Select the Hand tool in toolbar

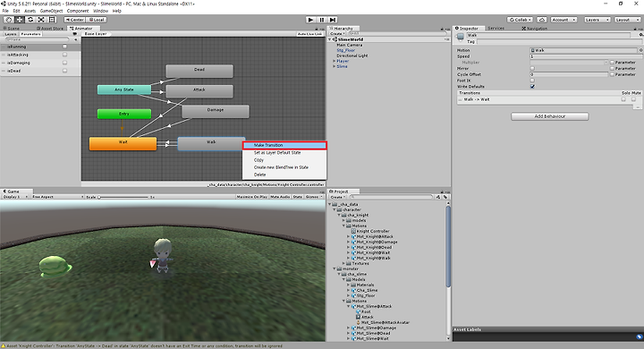point(8,20)
